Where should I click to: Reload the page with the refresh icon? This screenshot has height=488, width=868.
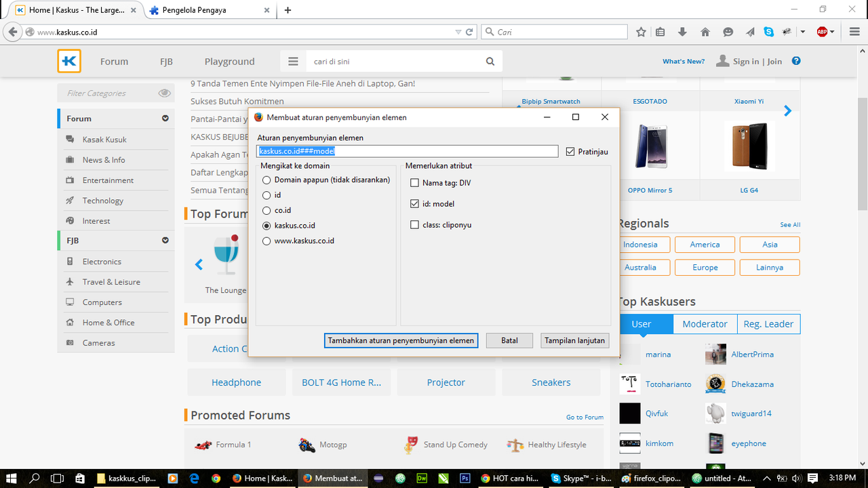click(x=469, y=32)
